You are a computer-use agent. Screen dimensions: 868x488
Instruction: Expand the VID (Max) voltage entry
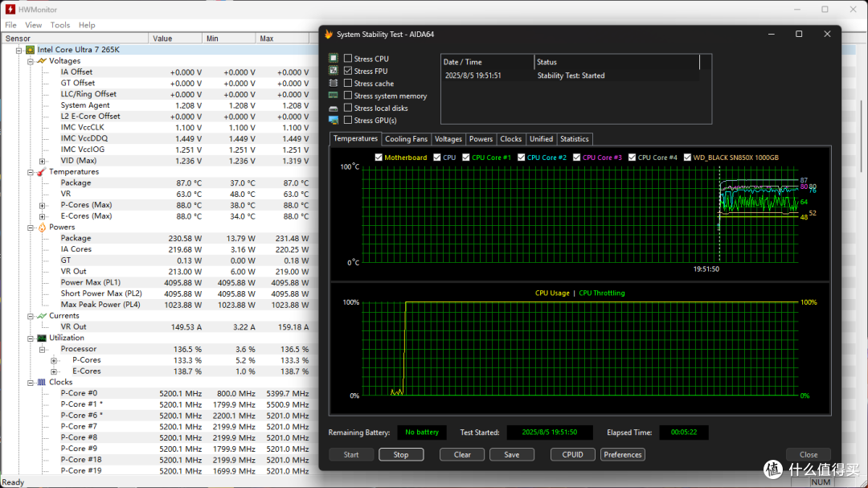[43, 161]
